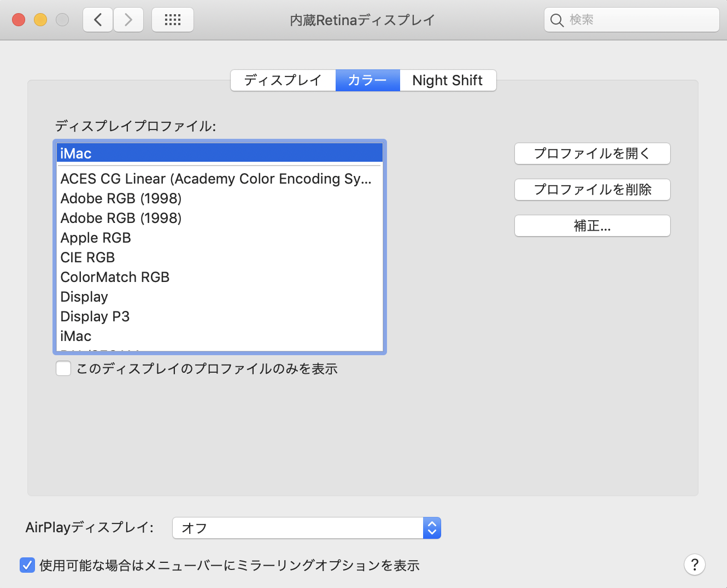Click the プロファイルを開く button
This screenshot has height=588, width=727.
point(593,154)
